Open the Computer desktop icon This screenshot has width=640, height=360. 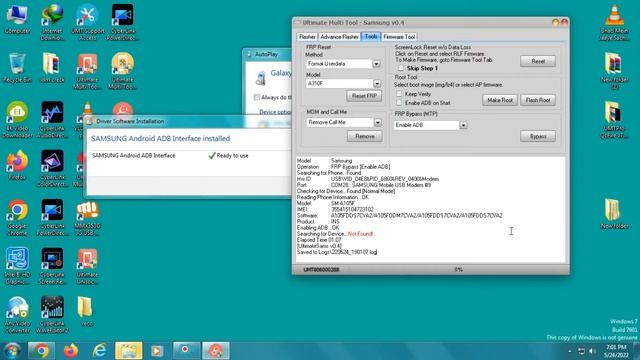coord(17,20)
